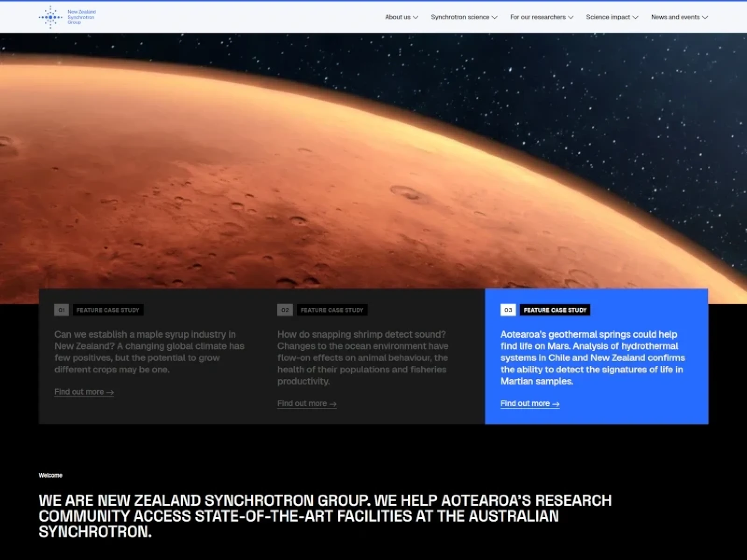Expand the For our researchers chevron arrow
Viewport: 747px width, 560px height.
tap(571, 17)
